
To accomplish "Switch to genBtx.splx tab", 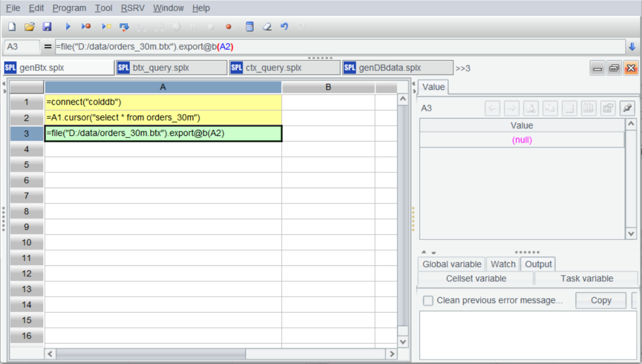I will tap(59, 68).
